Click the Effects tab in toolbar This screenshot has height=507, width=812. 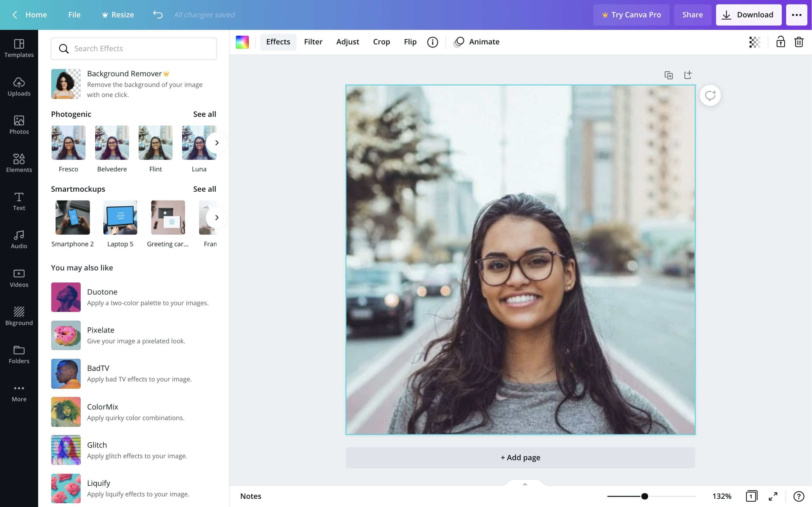[x=278, y=41]
